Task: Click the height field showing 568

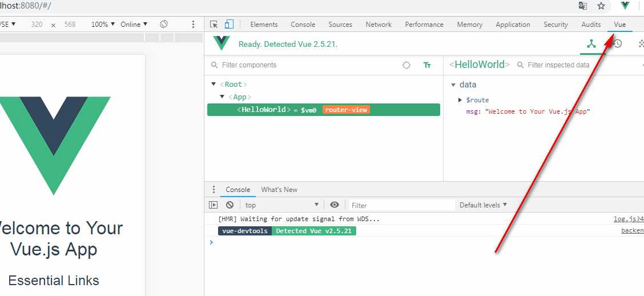Action: click(70, 24)
